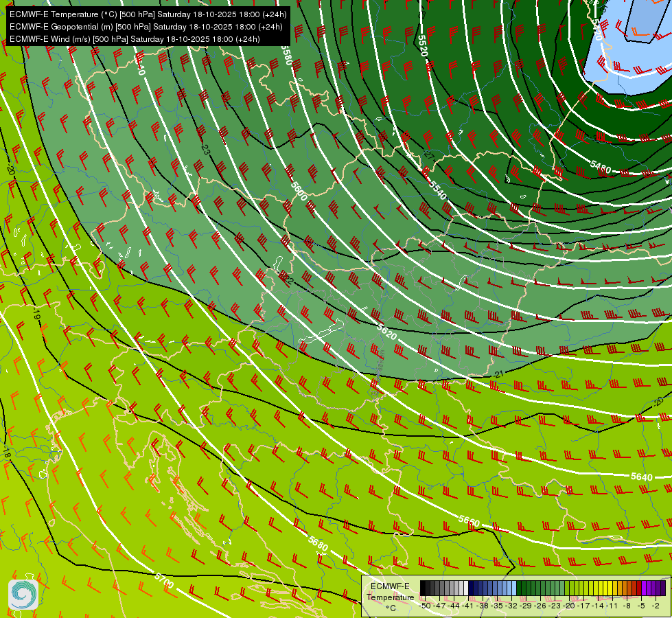Click the -44 tick label in legend
The image size is (672, 618).
point(454,606)
